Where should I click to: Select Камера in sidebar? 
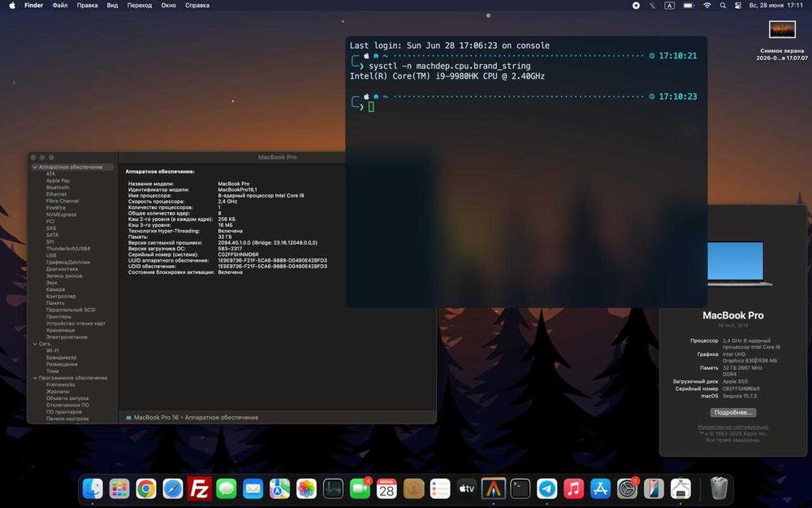pyautogui.click(x=55, y=290)
